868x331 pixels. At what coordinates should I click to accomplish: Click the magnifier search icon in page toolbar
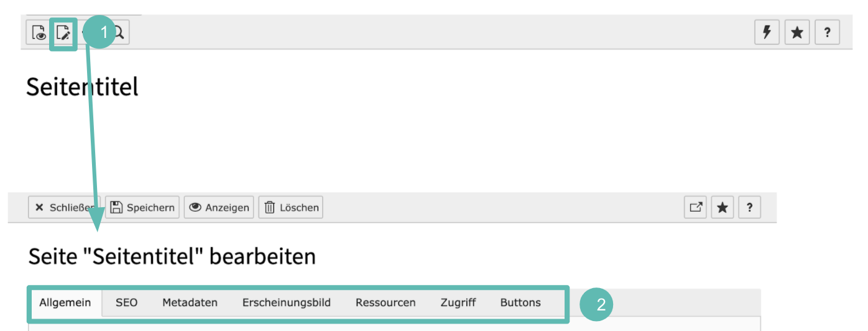coord(118,33)
